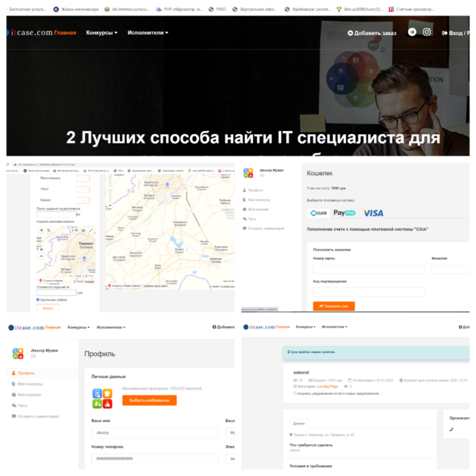Click the Чаты chat icon in wallet page sidebar
Screen dimensions: 476x476
(x=244, y=219)
